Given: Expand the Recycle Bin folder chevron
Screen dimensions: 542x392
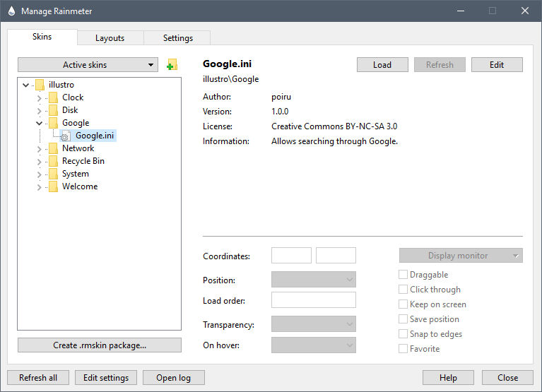Looking at the screenshot, I should tap(39, 162).
